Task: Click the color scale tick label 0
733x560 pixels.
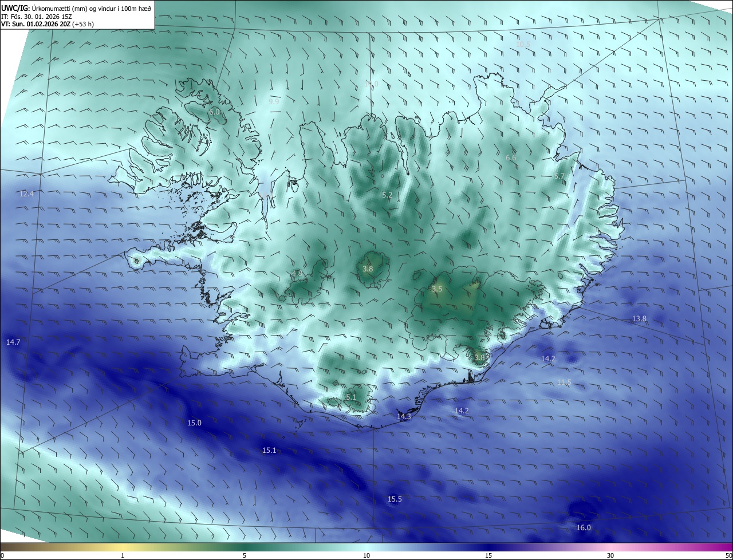Action: (x=2, y=555)
